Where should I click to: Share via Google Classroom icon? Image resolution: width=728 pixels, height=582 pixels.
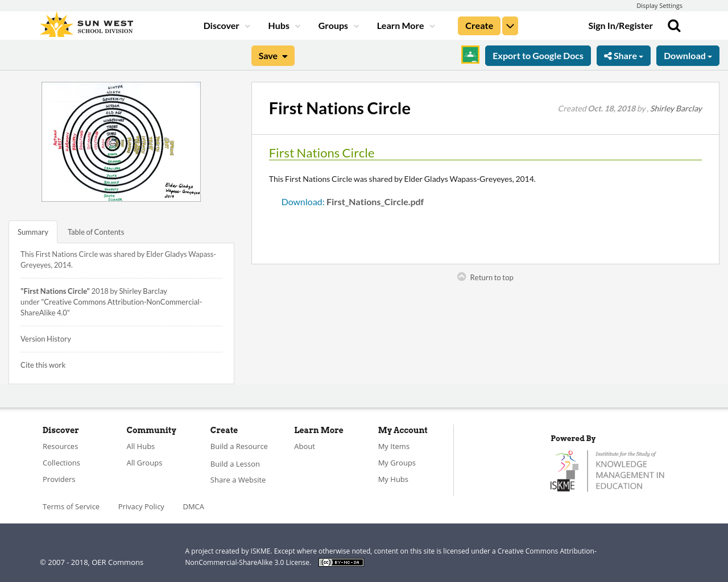pos(470,54)
